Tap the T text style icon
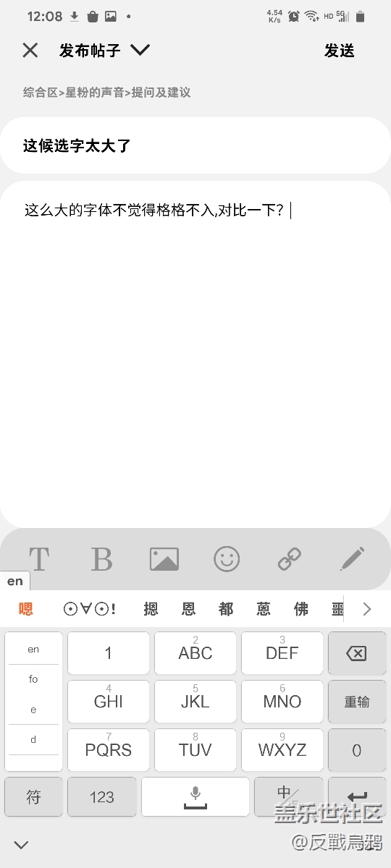The image size is (391, 868). (38, 559)
